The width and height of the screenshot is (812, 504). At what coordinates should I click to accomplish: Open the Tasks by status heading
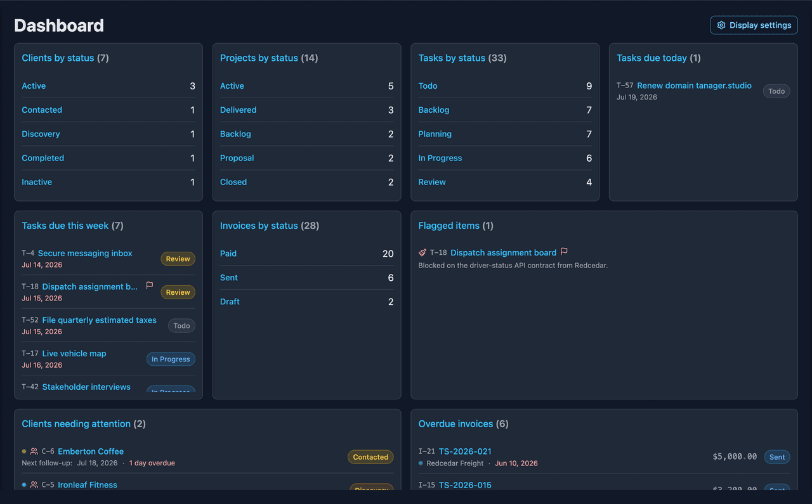(452, 58)
